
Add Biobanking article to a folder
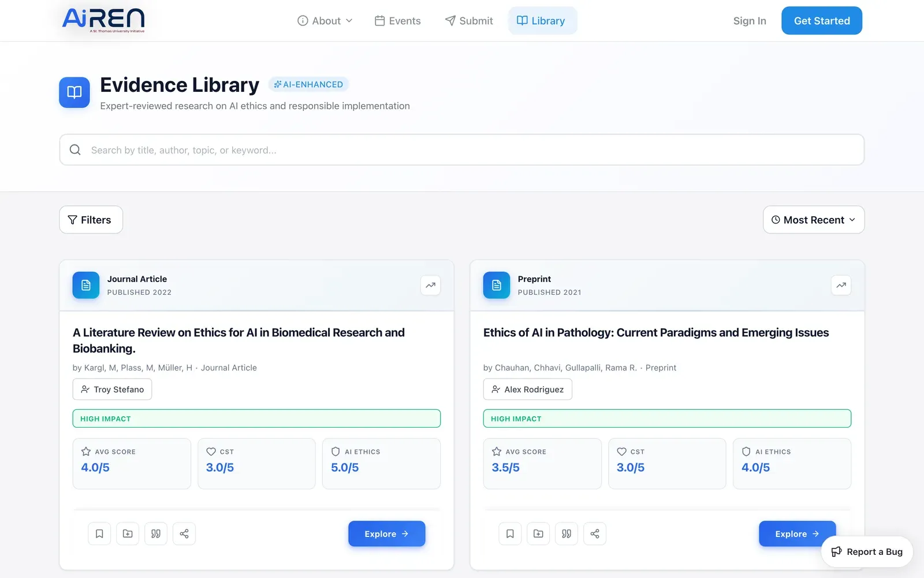(x=128, y=533)
